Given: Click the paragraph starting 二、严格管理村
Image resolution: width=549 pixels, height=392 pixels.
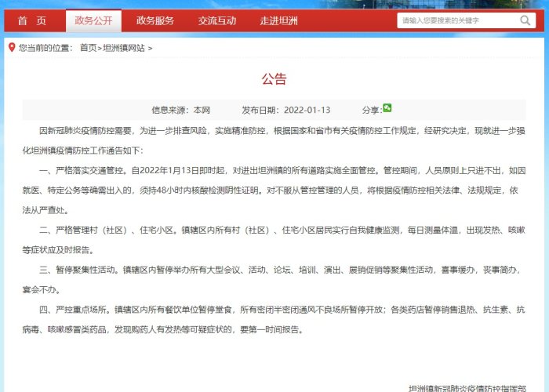Looking at the screenshot, I should 274,240.
